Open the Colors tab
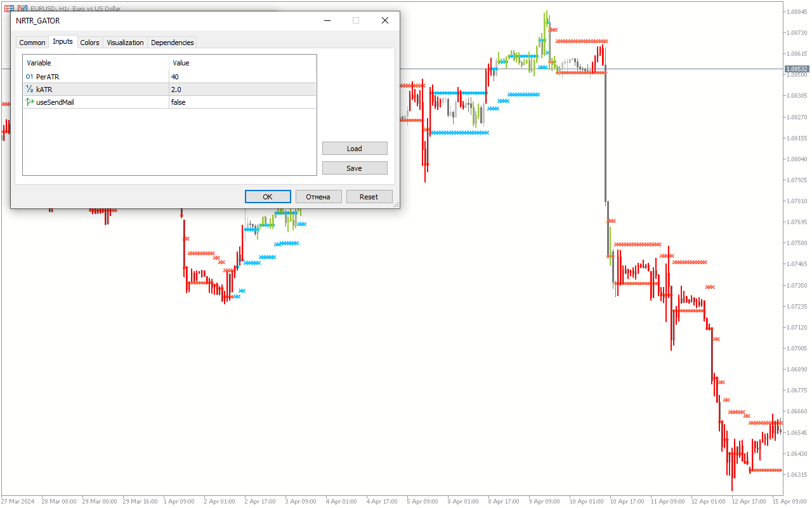 tap(90, 43)
